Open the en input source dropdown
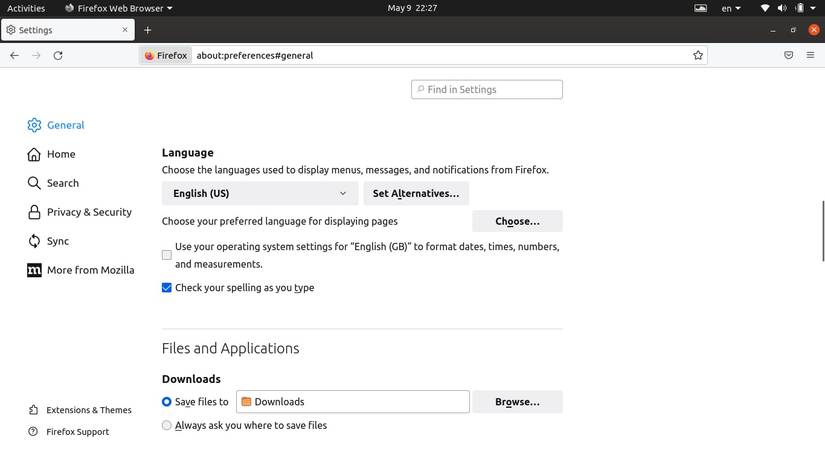Screen dimensions: 825x464 click(731, 8)
